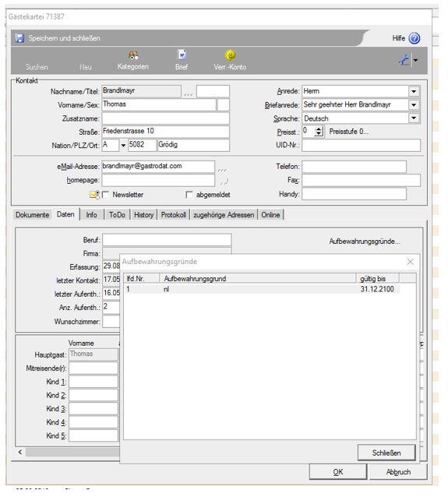Click the Anz. Aufenth. field showing 2
448x497 pixels.
click(111, 308)
